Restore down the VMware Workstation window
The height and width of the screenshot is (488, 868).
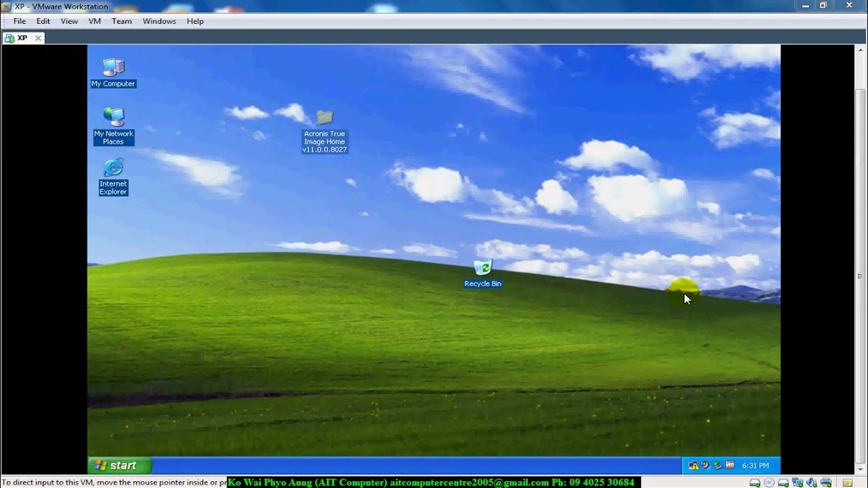(x=823, y=5)
